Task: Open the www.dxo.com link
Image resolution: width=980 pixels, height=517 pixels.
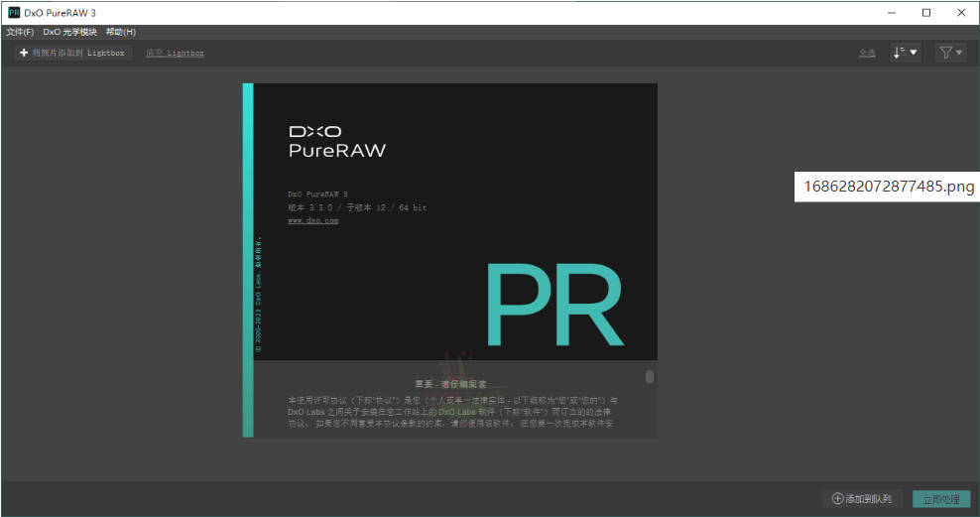Action: tap(313, 220)
